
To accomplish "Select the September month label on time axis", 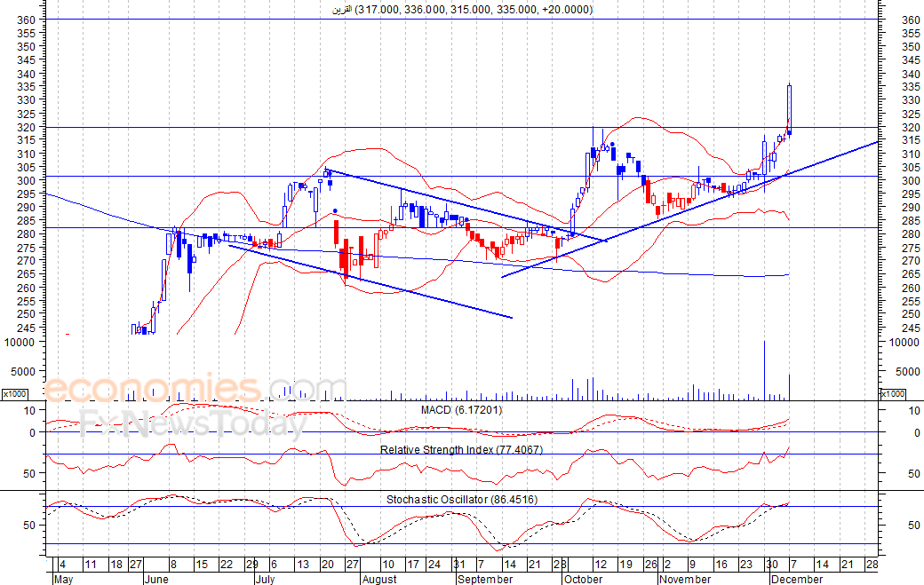I will tap(484, 579).
